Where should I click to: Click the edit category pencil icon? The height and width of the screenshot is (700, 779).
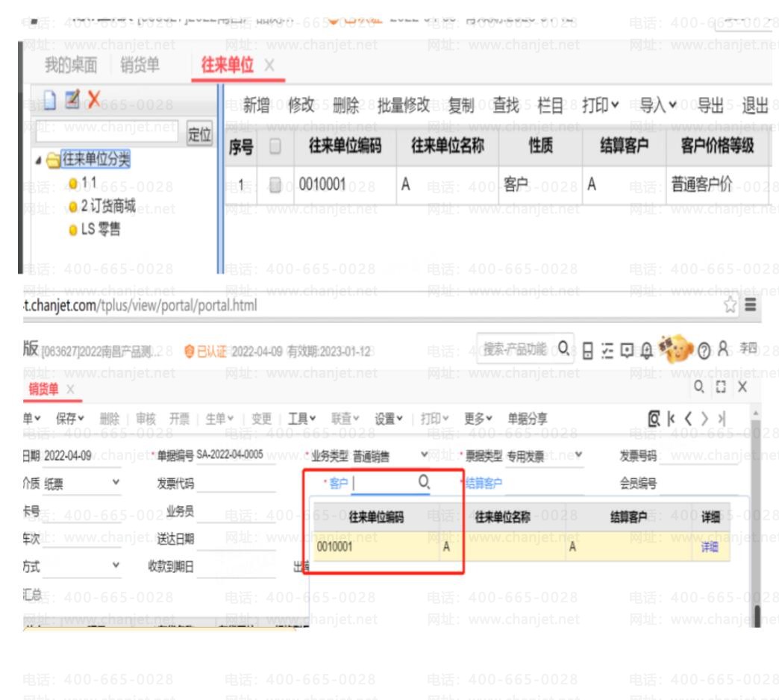(72, 99)
